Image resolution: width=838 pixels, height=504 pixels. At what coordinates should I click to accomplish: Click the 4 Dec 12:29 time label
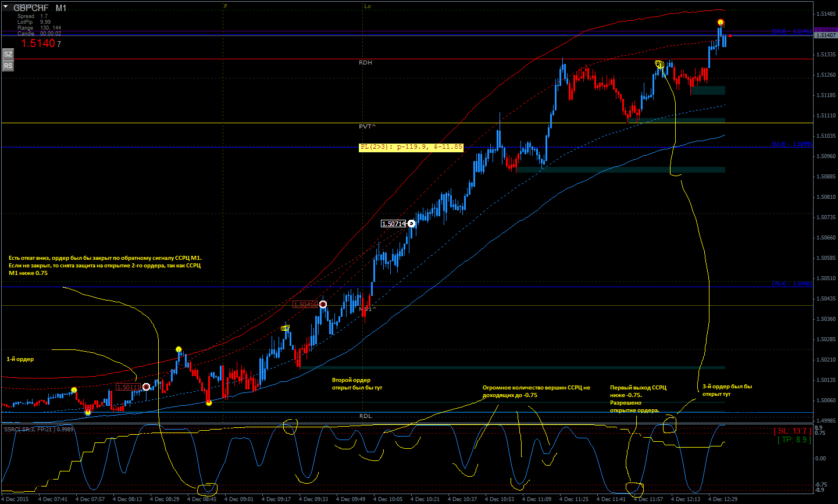(x=722, y=499)
